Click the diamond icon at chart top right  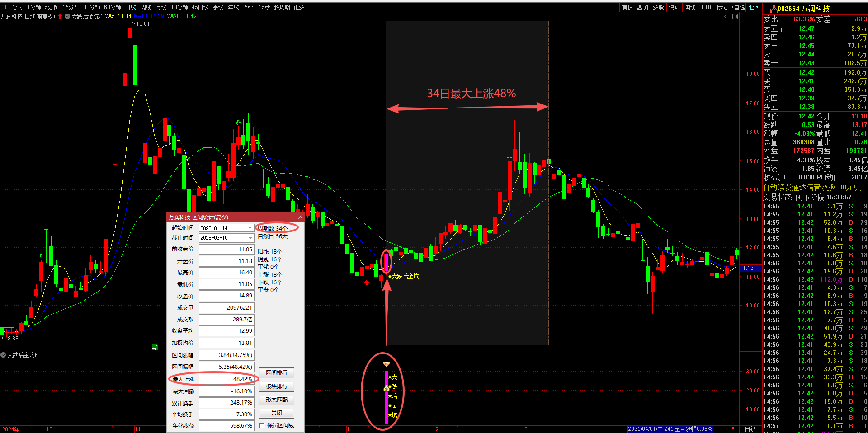coord(727,16)
